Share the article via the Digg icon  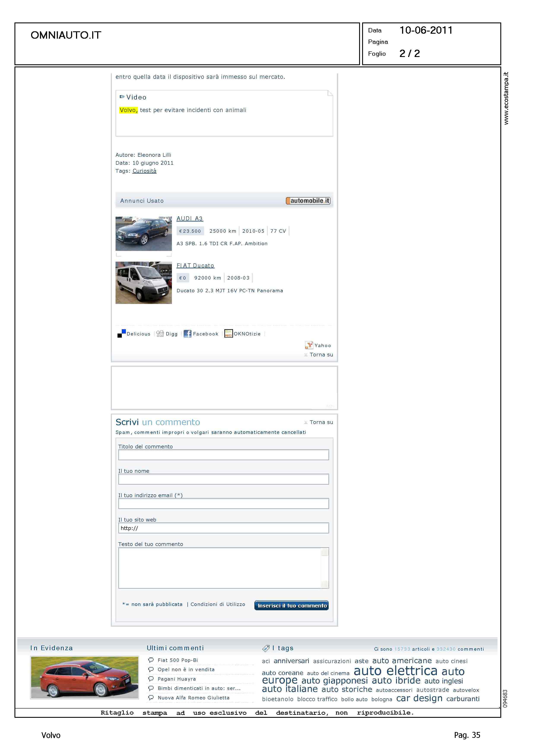coord(160,334)
